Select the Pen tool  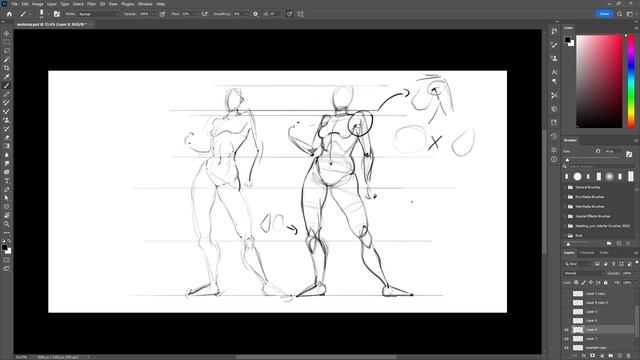coord(7,189)
